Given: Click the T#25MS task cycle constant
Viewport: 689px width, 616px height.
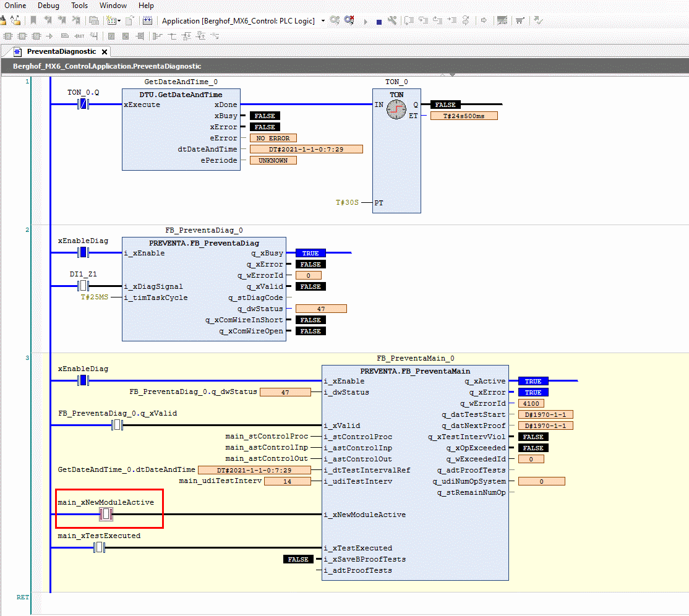Looking at the screenshot, I should tap(95, 297).
